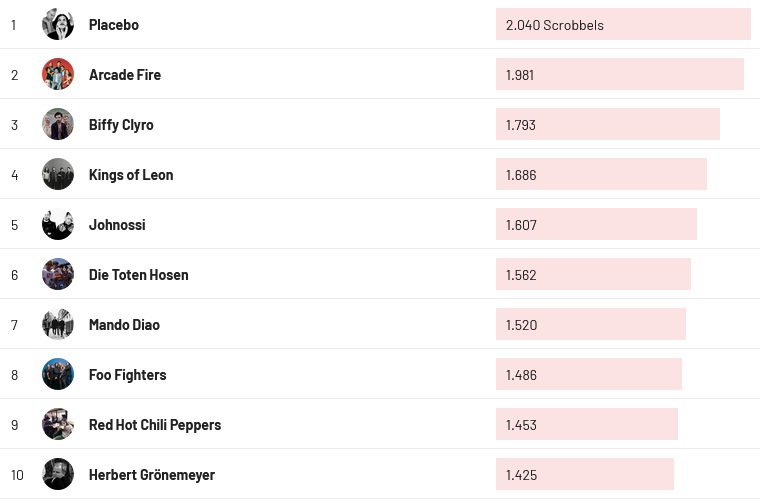Click Foo Fighters' 1.486 scrobble bar
This screenshot has height=499, width=760.
pos(588,375)
